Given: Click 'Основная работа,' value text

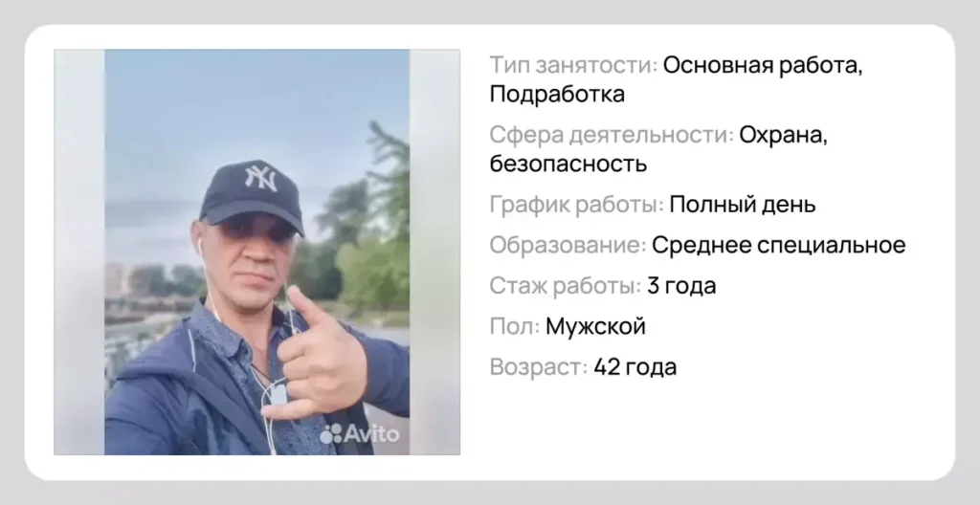Looking at the screenshot, I should tap(763, 64).
